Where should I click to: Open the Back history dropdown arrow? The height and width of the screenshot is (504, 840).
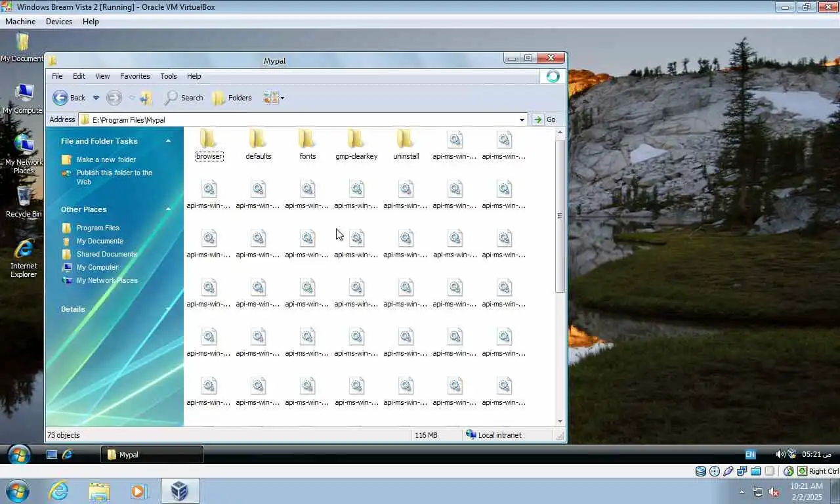coord(96,98)
